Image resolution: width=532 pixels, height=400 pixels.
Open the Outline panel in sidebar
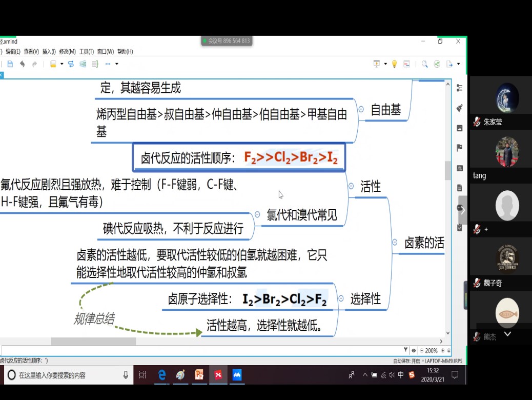pyautogui.click(x=459, y=88)
